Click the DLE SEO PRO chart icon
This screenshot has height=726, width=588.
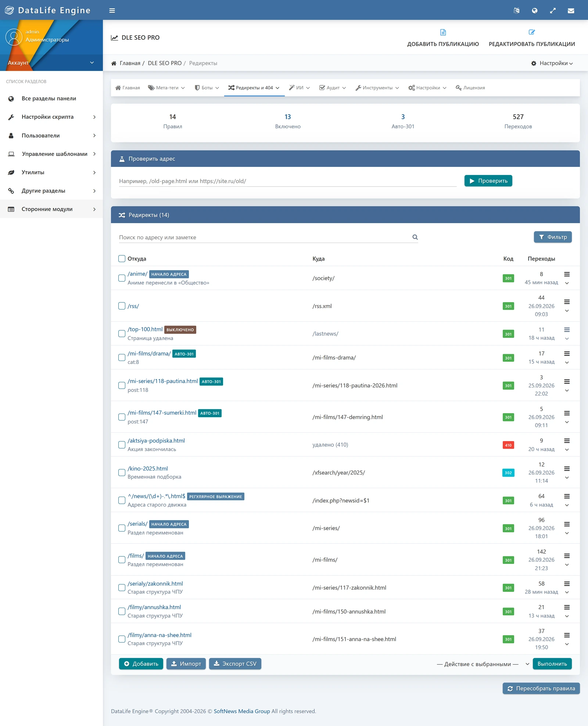pyautogui.click(x=115, y=37)
